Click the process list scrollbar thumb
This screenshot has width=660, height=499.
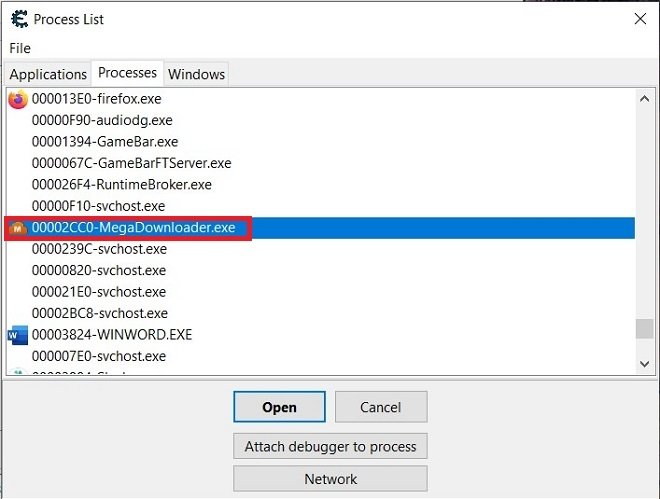point(644,329)
